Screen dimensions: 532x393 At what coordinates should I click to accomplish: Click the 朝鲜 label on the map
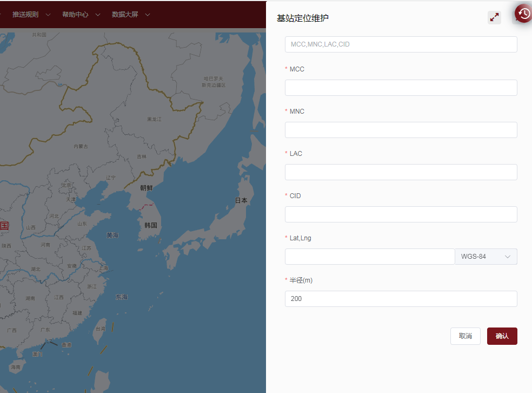[146, 188]
